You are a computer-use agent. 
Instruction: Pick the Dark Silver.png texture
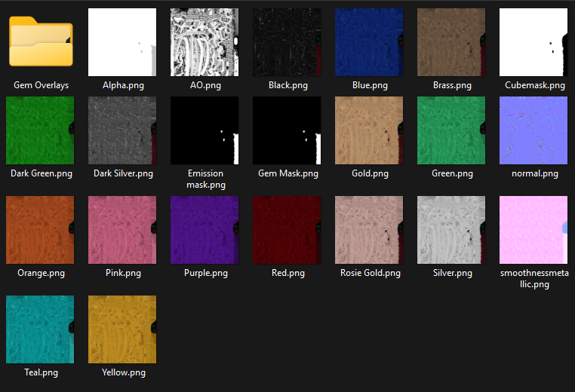coord(122,130)
